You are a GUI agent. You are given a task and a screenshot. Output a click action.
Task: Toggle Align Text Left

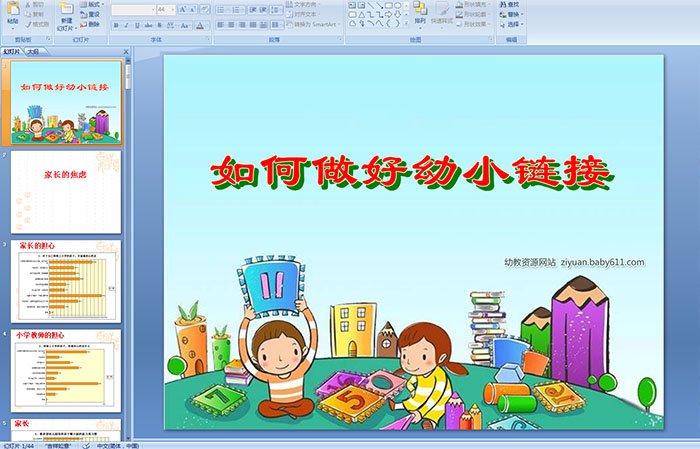coord(221,25)
